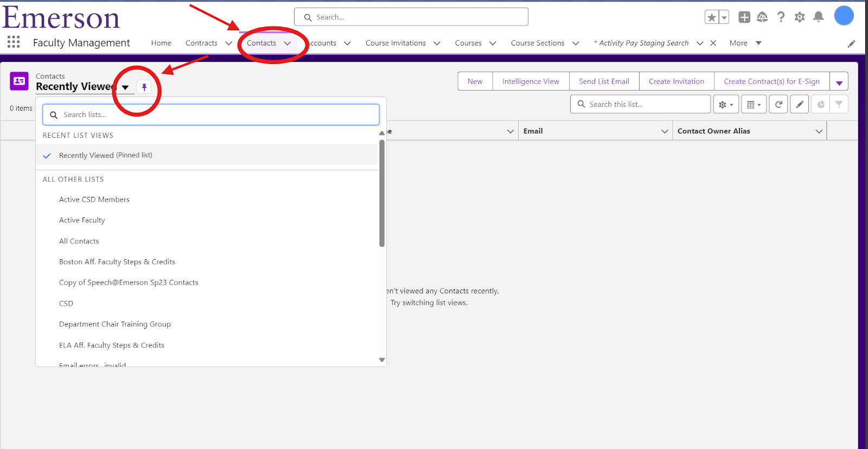Click the Search this list field
The width and height of the screenshot is (868, 449).
click(640, 104)
